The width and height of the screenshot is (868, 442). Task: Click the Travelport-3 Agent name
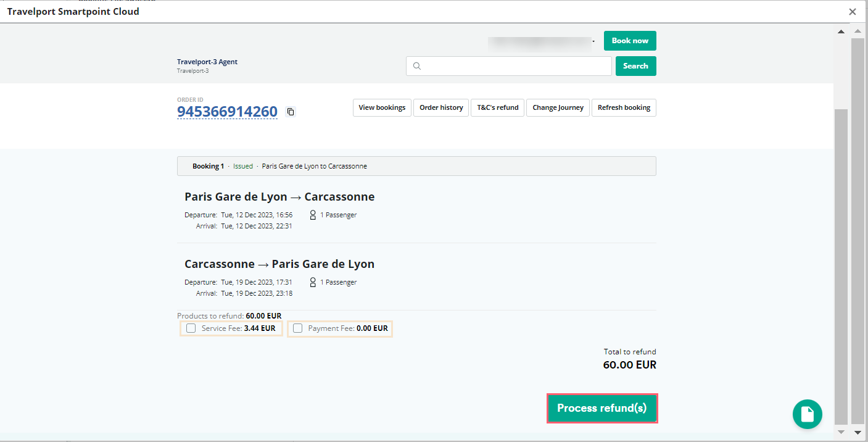(x=207, y=62)
